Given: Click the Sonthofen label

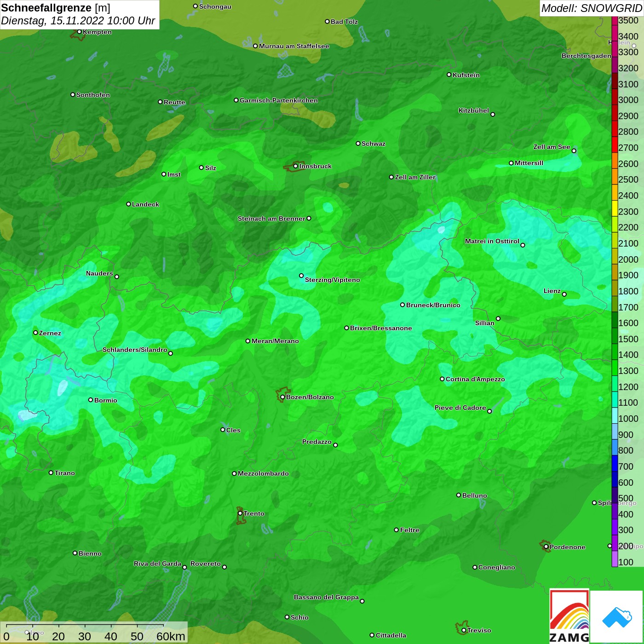Looking at the screenshot, I should tap(93, 95).
